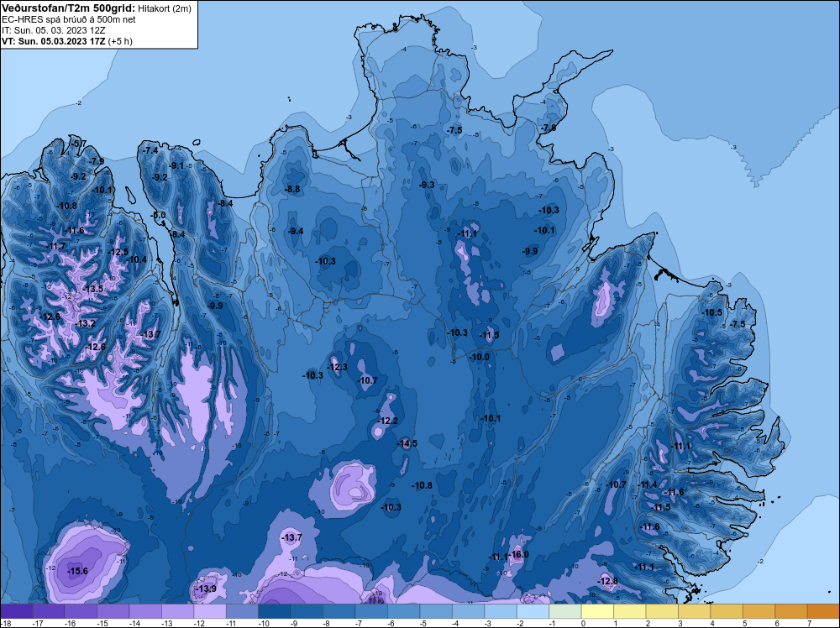840x628 pixels.
Task: Click the -11.4 temperature value
Action: click(x=647, y=484)
